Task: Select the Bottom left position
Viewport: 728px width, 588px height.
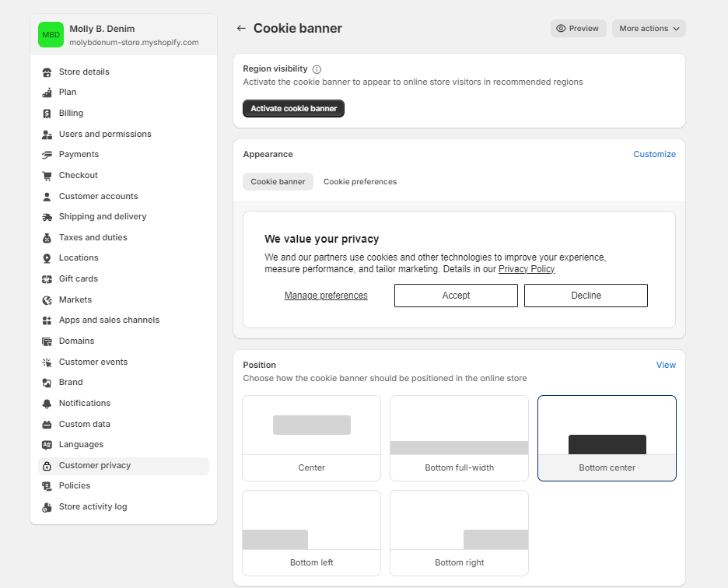Action: point(312,534)
